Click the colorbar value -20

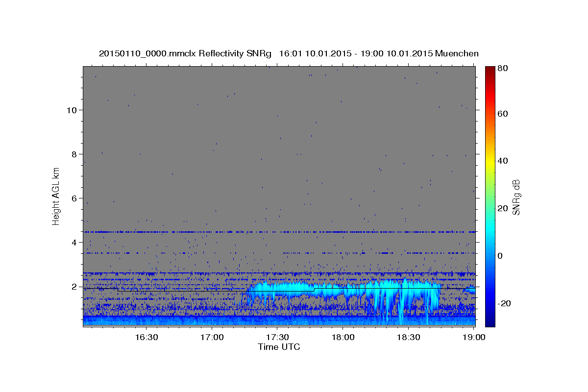click(504, 303)
